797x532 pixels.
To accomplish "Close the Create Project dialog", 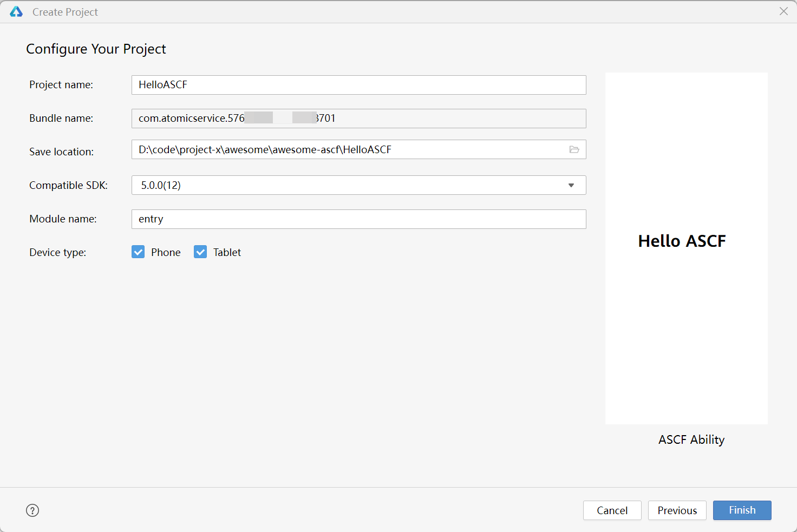I will [x=783, y=11].
